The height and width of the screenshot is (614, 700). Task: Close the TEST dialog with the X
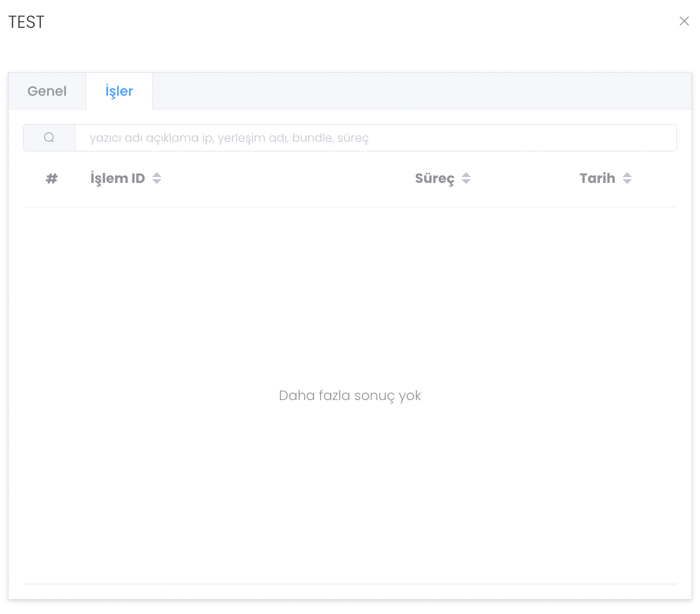pyautogui.click(x=684, y=21)
